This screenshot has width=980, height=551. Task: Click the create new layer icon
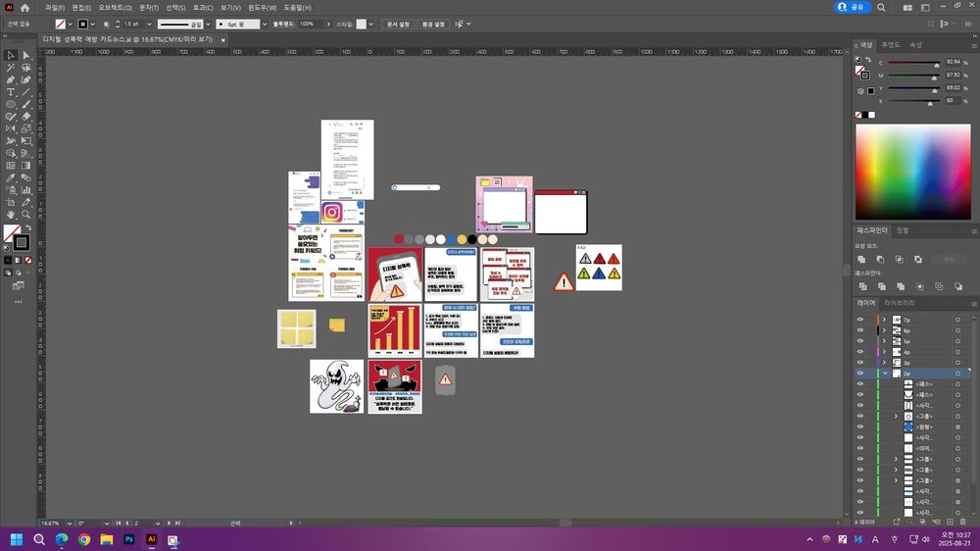coord(950,522)
